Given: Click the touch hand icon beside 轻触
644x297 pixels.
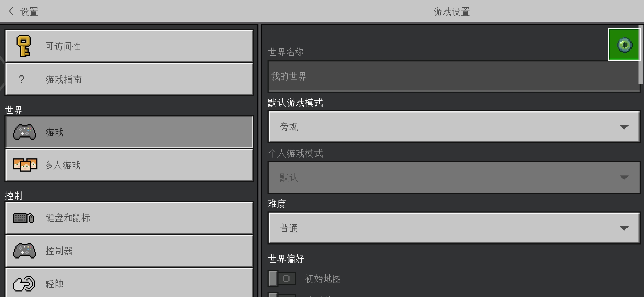Looking at the screenshot, I should tap(24, 284).
